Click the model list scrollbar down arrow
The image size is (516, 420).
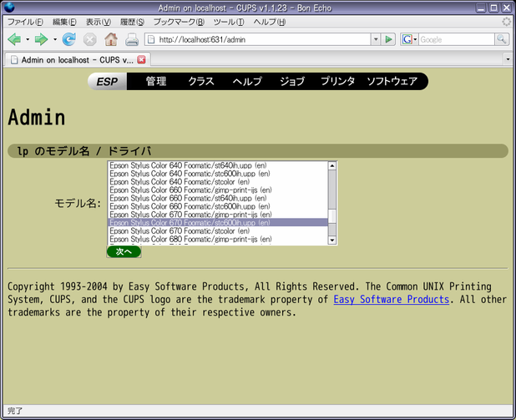click(332, 240)
